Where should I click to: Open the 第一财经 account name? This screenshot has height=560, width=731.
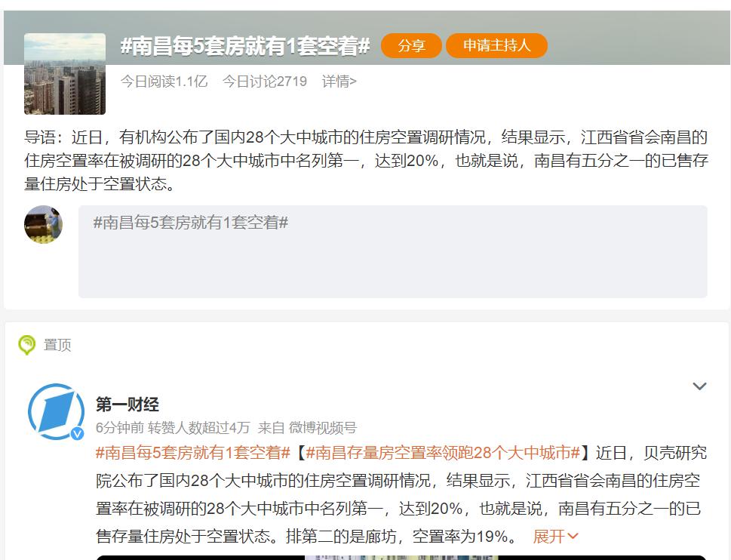pyautogui.click(x=127, y=405)
